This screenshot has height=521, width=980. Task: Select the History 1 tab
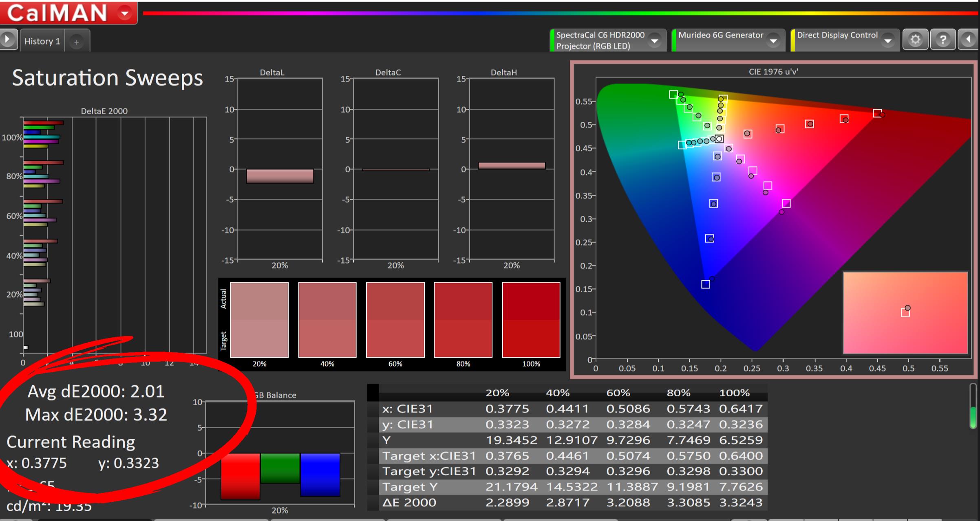coord(42,41)
